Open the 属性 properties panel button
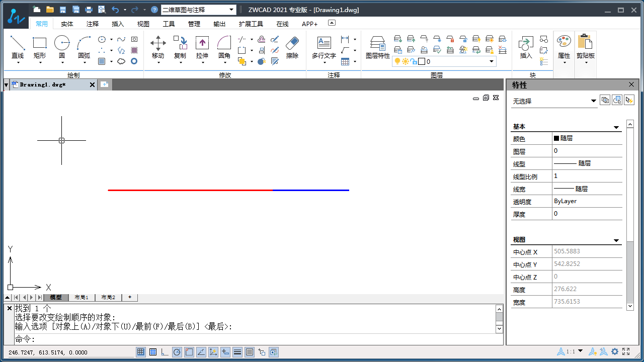Viewport: 644px width, 362px height. click(564, 47)
